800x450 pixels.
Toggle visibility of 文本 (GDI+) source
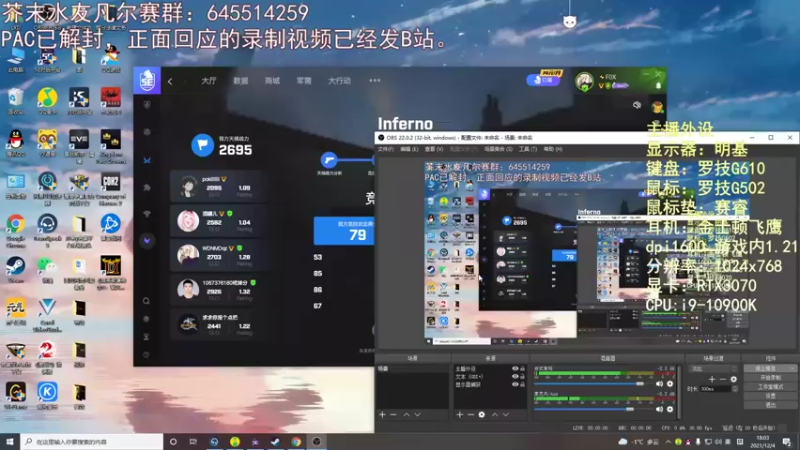click(x=515, y=376)
